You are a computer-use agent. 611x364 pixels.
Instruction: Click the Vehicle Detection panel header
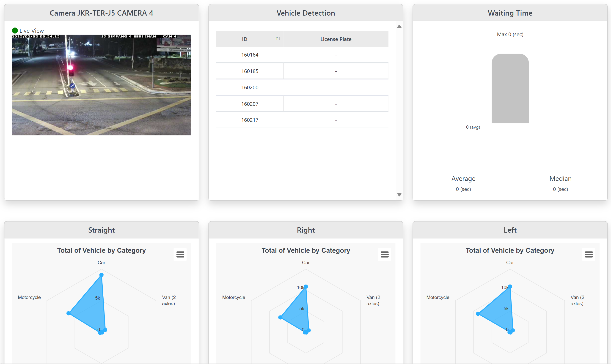click(306, 13)
